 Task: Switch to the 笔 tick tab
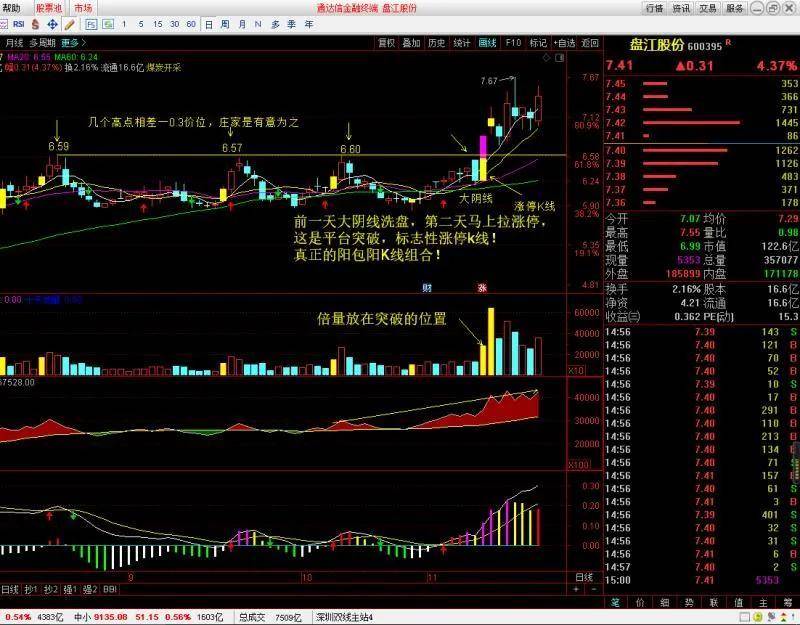615,603
